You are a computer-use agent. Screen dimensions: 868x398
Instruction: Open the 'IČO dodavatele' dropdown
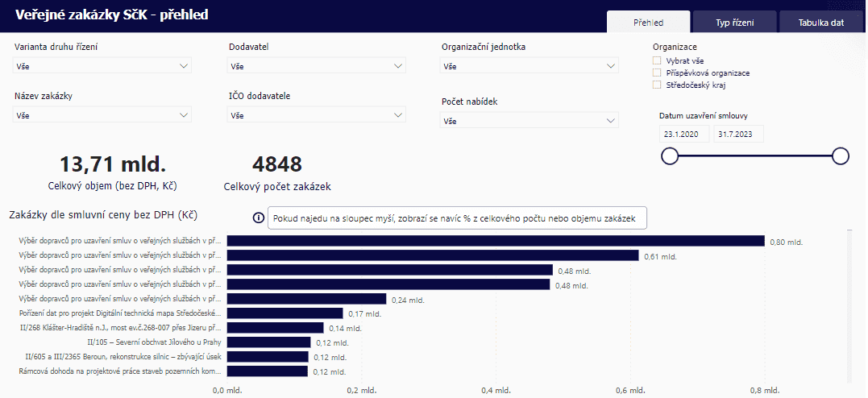[317, 115]
